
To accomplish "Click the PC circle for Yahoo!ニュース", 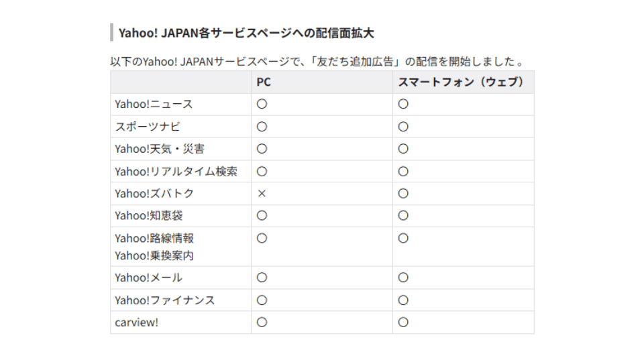I will pos(262,105).
